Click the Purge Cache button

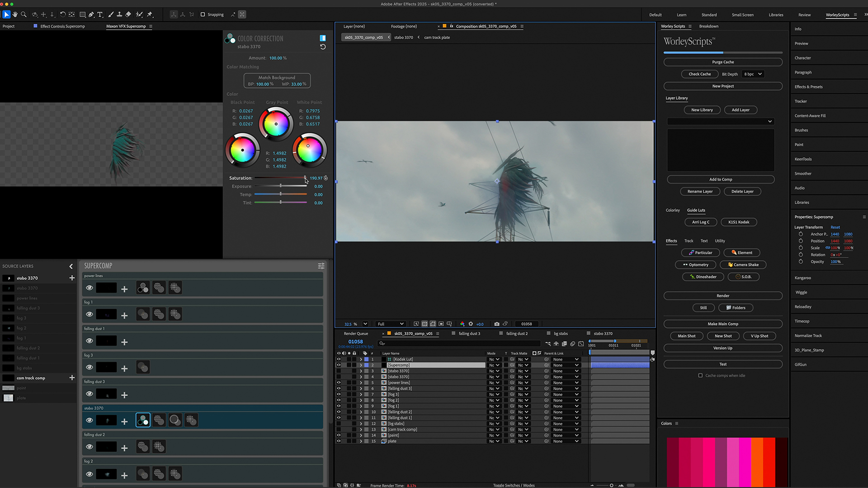pos(722,62)
